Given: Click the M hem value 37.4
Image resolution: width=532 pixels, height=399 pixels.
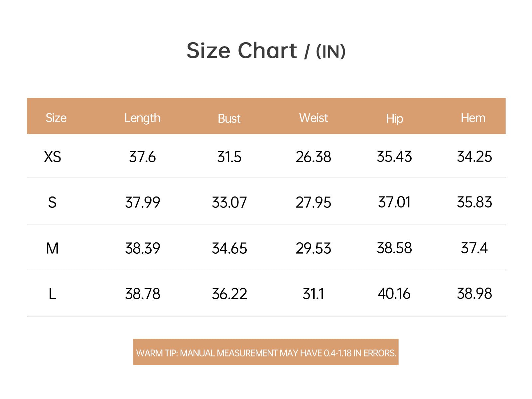Looking at the screenshot, I should [474, 248].
